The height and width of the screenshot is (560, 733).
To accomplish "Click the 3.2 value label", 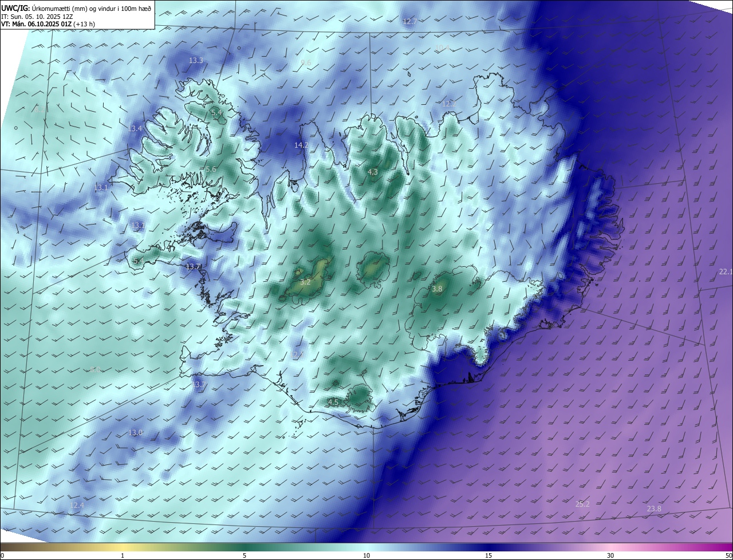I will pos(305,282).
